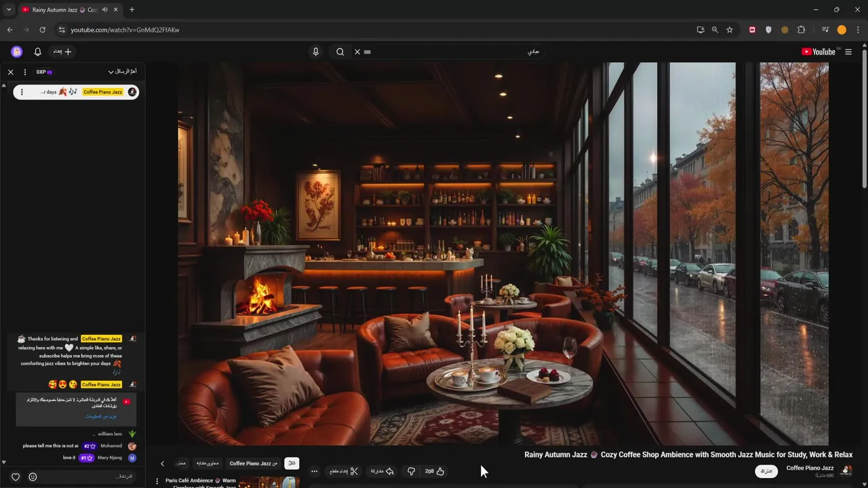Open media controls in Chrome toolbar
868x488 pixels.
pyautogui.click(x=825, y=30)
